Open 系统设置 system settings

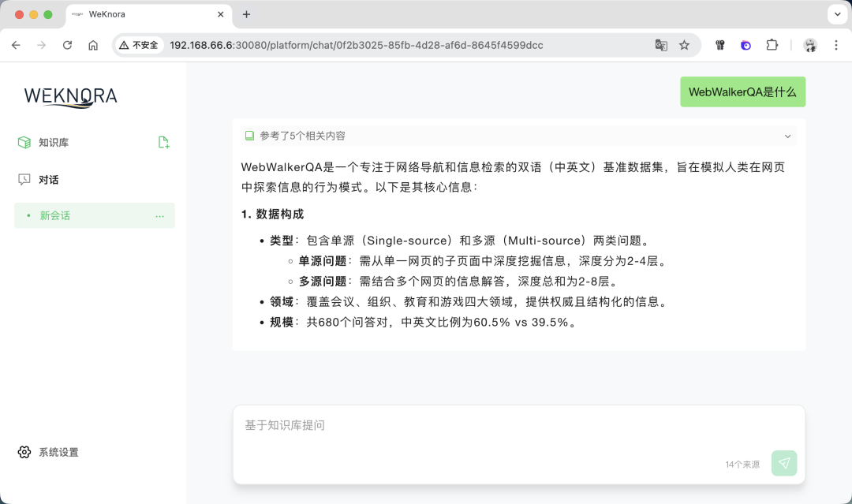click(58, 453)
